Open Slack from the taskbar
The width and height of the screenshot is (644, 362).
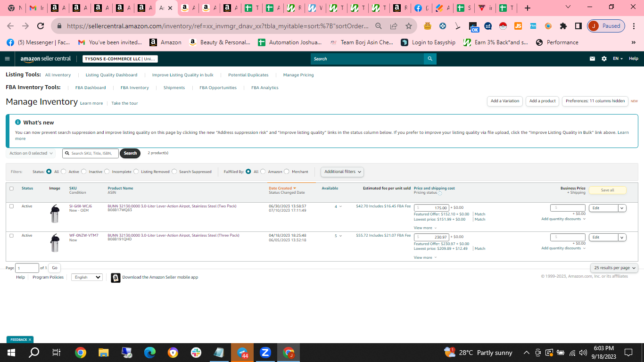(x=196, y=353)
